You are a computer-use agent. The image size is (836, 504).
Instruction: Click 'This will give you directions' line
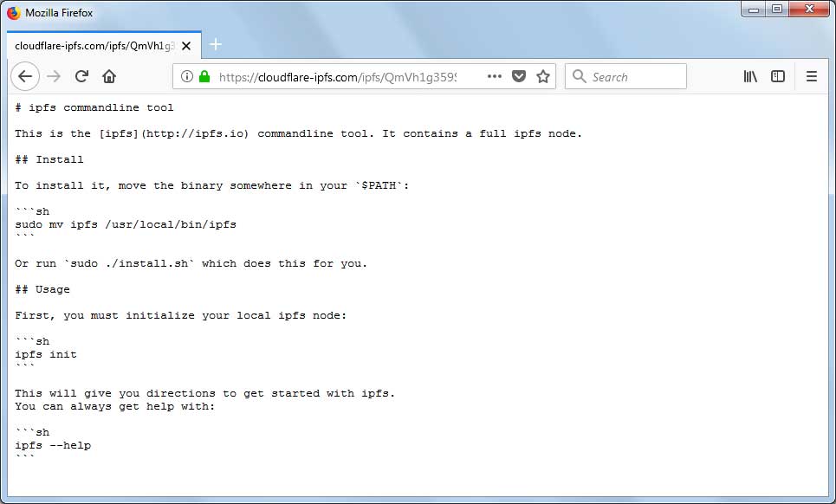pyautogui.click(x=205, y=393)
